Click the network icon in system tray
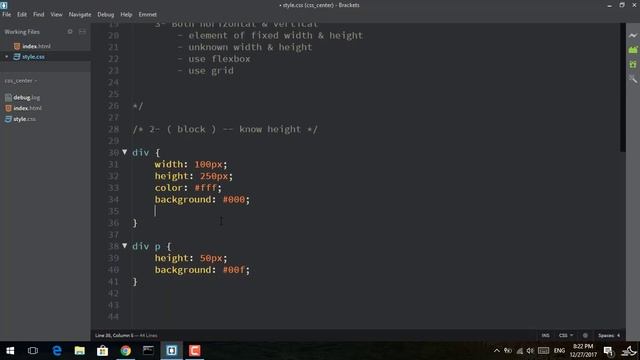 (x=520, y=351)
